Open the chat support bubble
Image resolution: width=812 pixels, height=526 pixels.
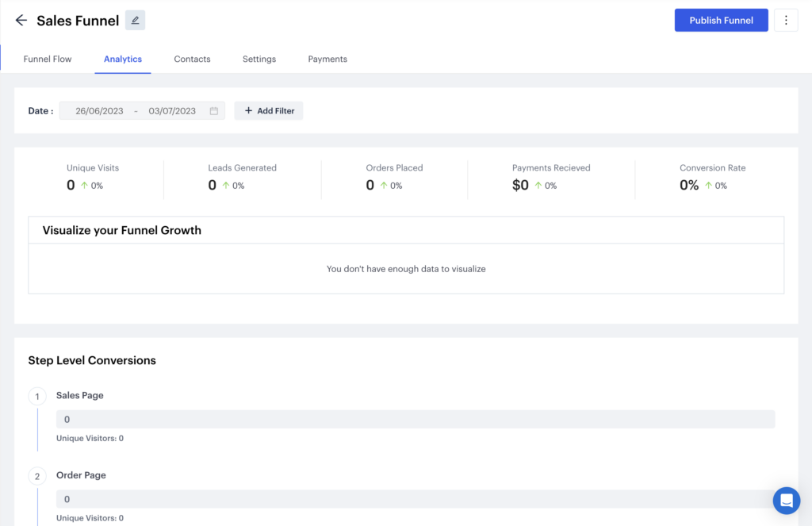coord(786,501)
